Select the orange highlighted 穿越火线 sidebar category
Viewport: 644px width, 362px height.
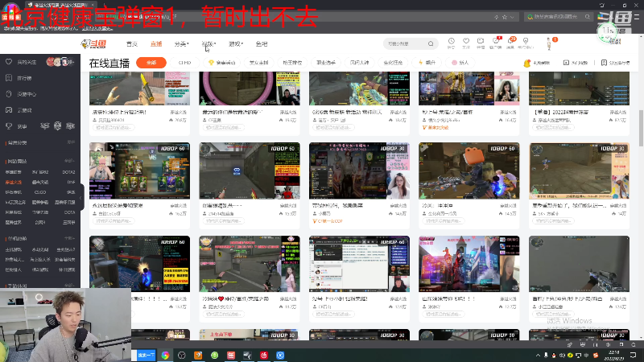[x=13, y=182]
